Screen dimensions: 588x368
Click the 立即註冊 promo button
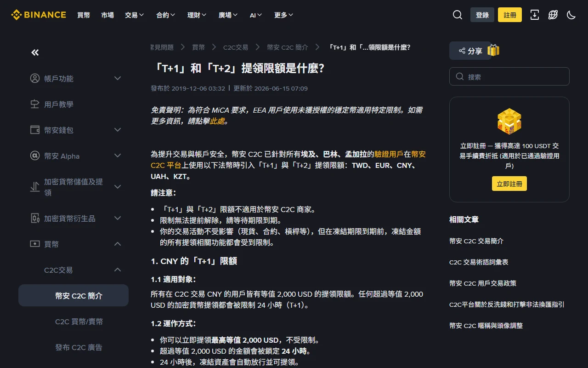[x=509, y=184]
